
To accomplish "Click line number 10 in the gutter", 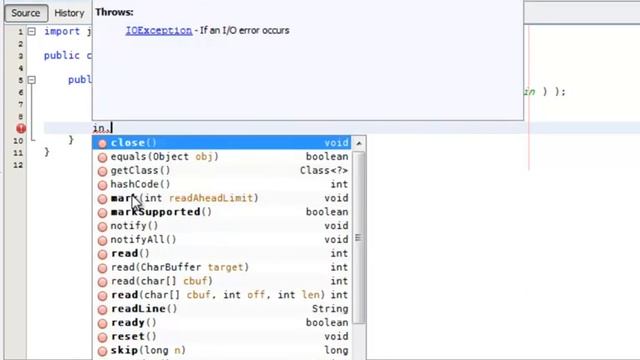I will 18,141.
